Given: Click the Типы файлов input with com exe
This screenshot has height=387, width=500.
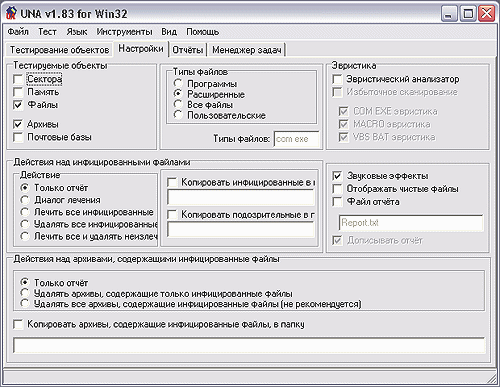Looking at the screenshot, I should pyautogui.click(x=296, y=139).
